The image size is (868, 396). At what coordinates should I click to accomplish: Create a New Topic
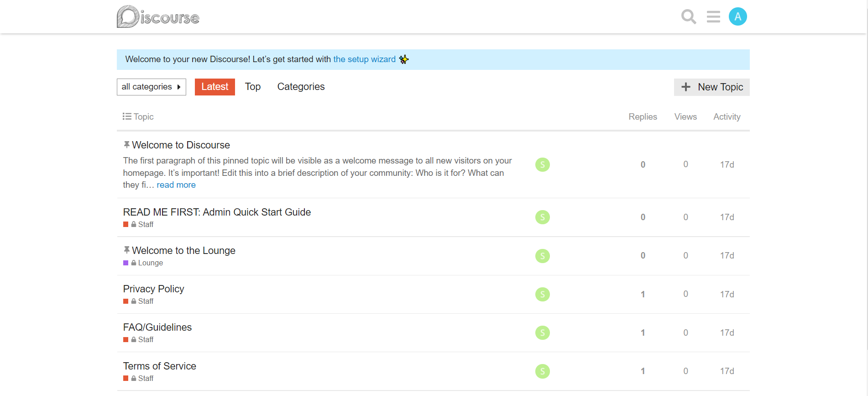pos(712,87)
